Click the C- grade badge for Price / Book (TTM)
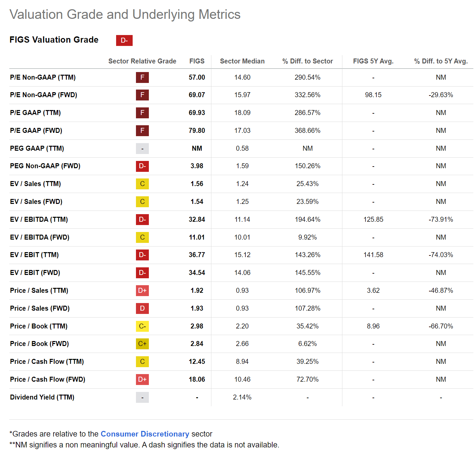This screenshot has height=460, width=476. coord(142,326)
